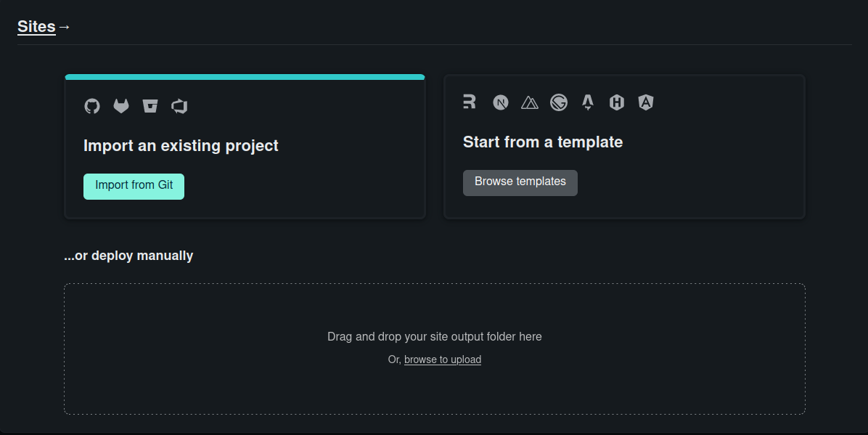Click the drag and drop folder area
Screen dimensions: 868x435
point(435,349)
